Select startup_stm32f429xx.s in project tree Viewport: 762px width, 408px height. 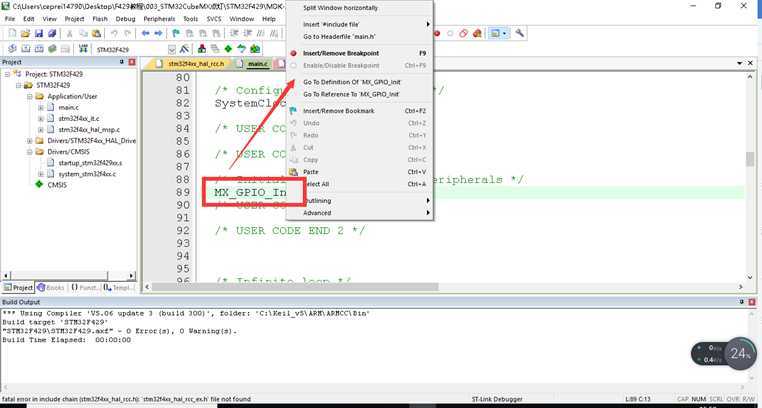(90, 163)
